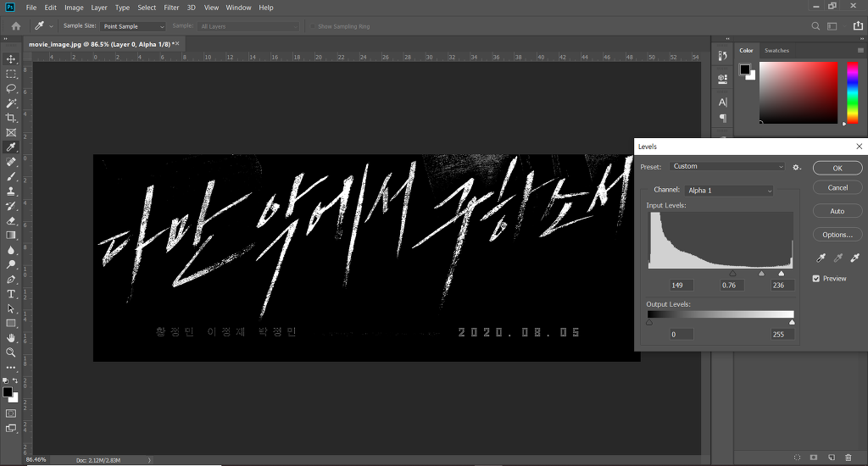Open the Levels preset options gear

tap(797, 167)
